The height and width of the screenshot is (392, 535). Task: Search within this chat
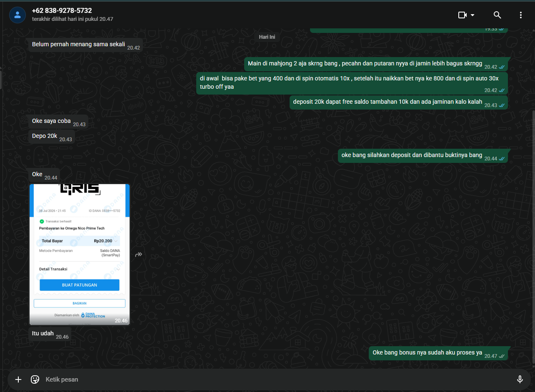point(497,15)
